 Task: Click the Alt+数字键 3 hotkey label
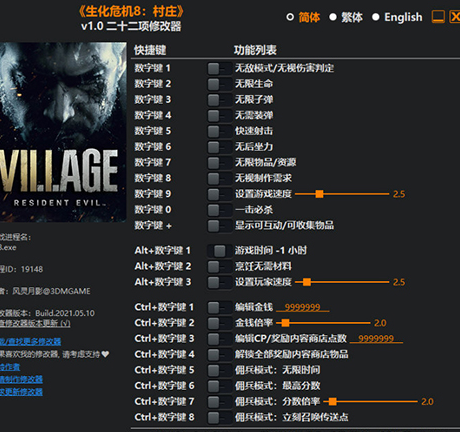(163, 282)
